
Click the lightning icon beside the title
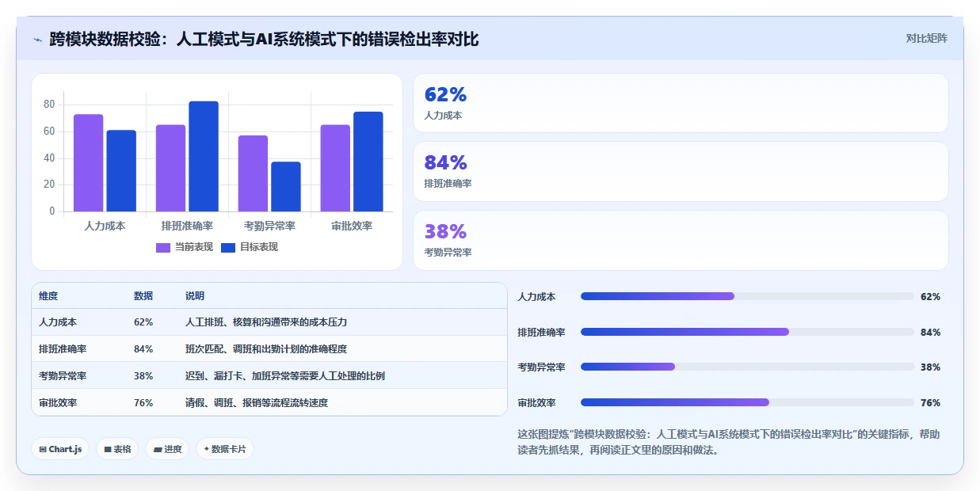(x=37, y=40)
